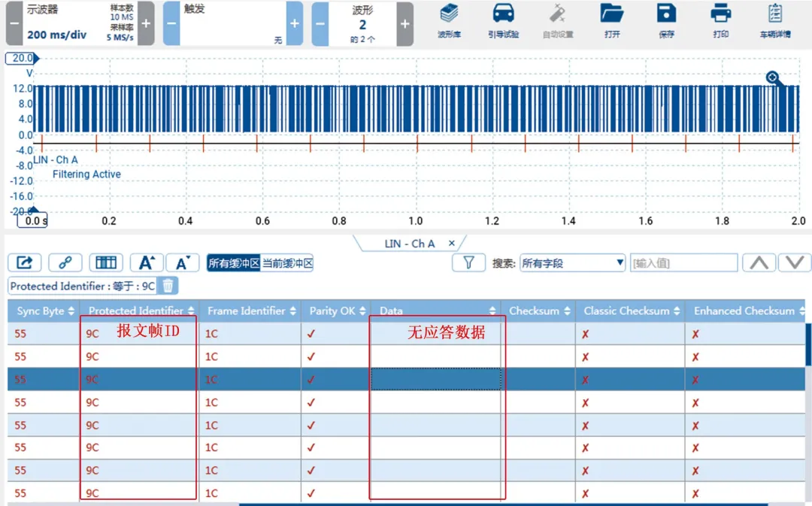Sort by the Data column header
812x506 pixels.
coord(436,311)
